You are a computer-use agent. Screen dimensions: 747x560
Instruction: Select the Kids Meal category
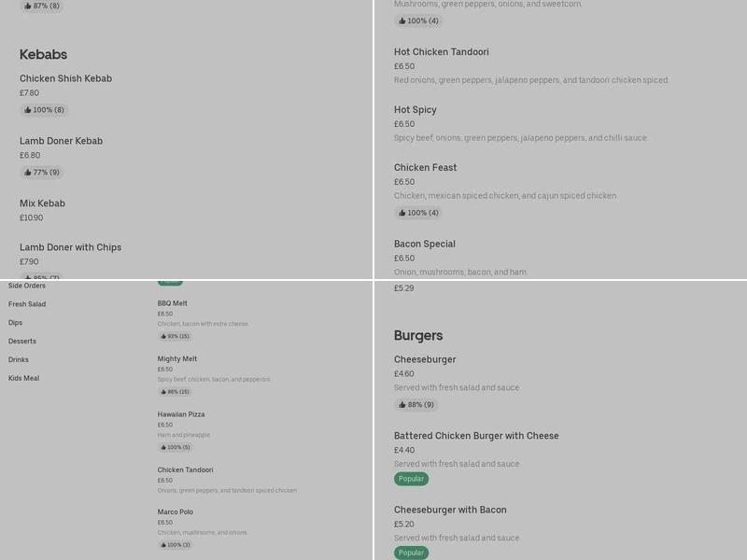pos(24,378)
